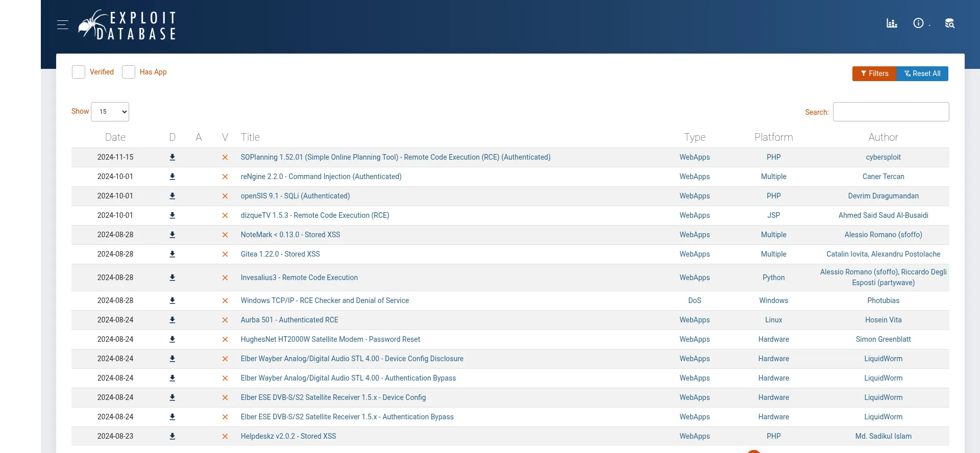980x453 pixels.
Task: Sort by the Platform column header
Action: [x=774, y=137]
